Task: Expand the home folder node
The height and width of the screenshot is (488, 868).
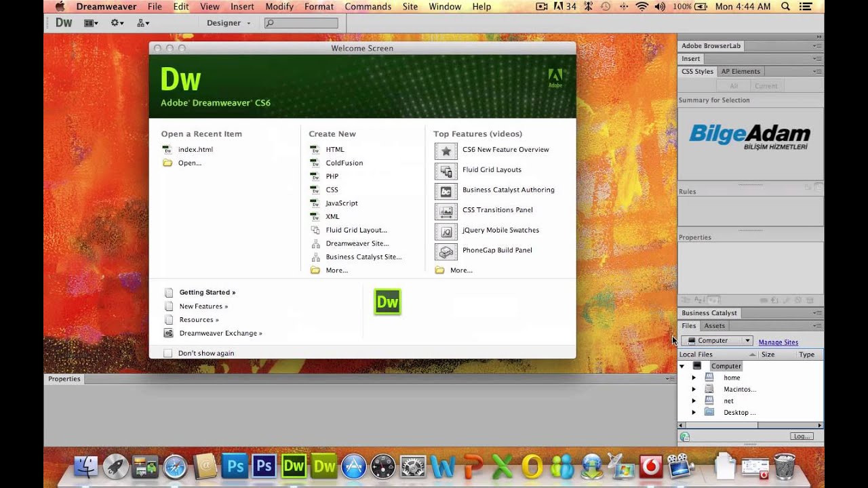Action: click(693, 378)
